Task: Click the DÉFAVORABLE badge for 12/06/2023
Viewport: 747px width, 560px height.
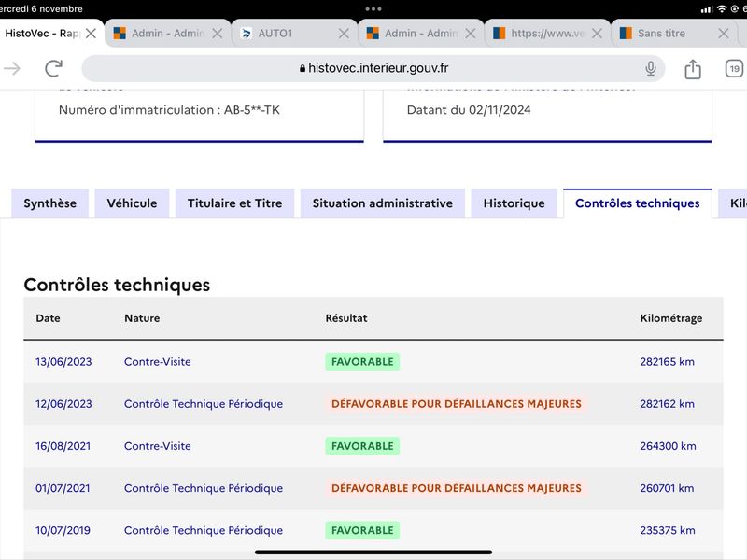Action: click(457, 404)
